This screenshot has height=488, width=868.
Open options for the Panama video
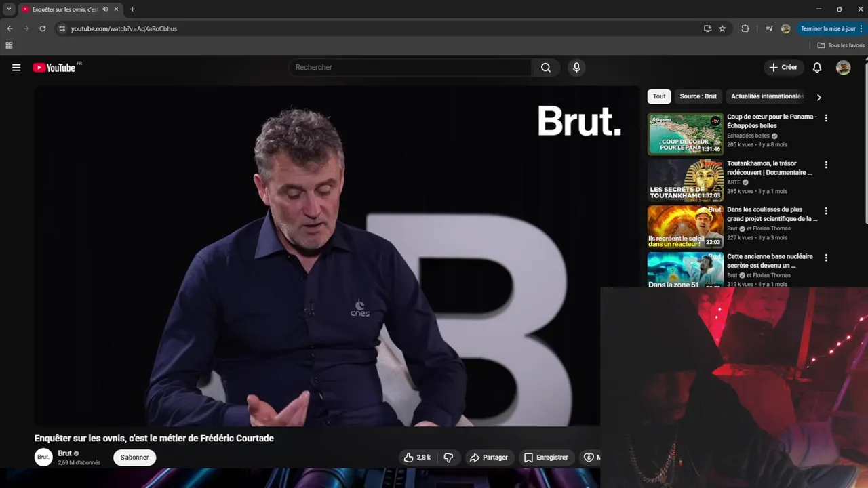826,118
